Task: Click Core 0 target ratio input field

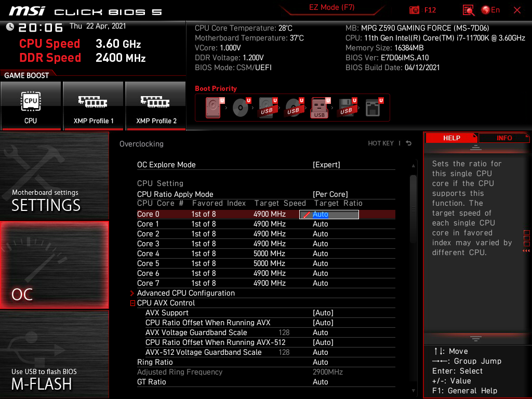Action: coord(329,215)
